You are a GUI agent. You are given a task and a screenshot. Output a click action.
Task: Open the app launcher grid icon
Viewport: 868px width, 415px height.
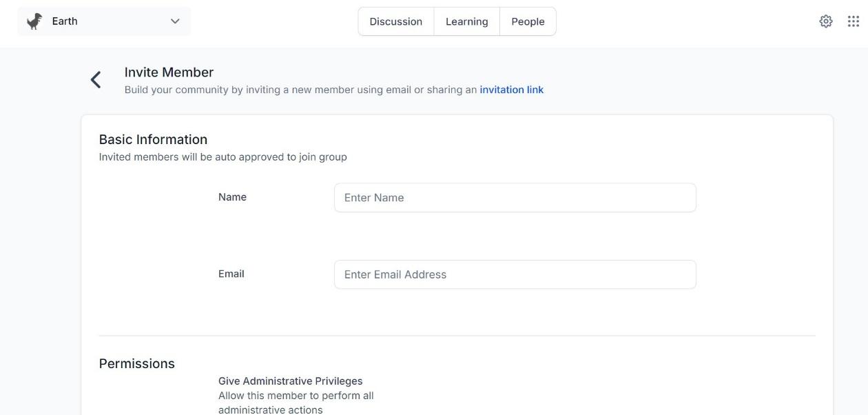(x=854, y=21)
